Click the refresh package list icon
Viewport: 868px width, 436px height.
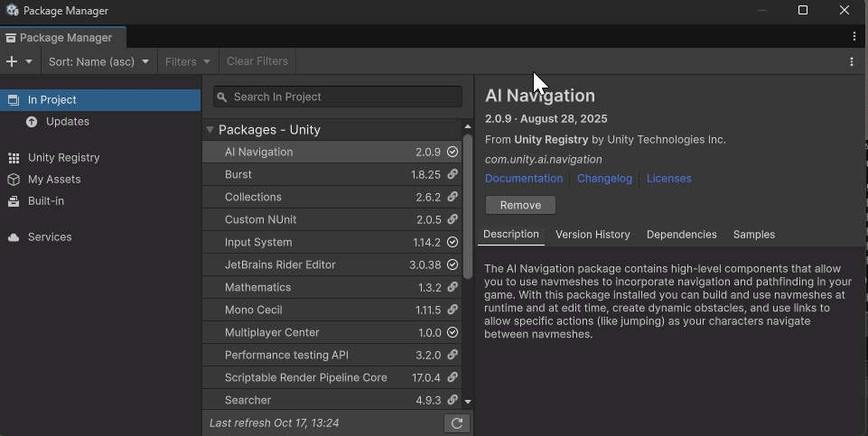[x=457, y=423]
